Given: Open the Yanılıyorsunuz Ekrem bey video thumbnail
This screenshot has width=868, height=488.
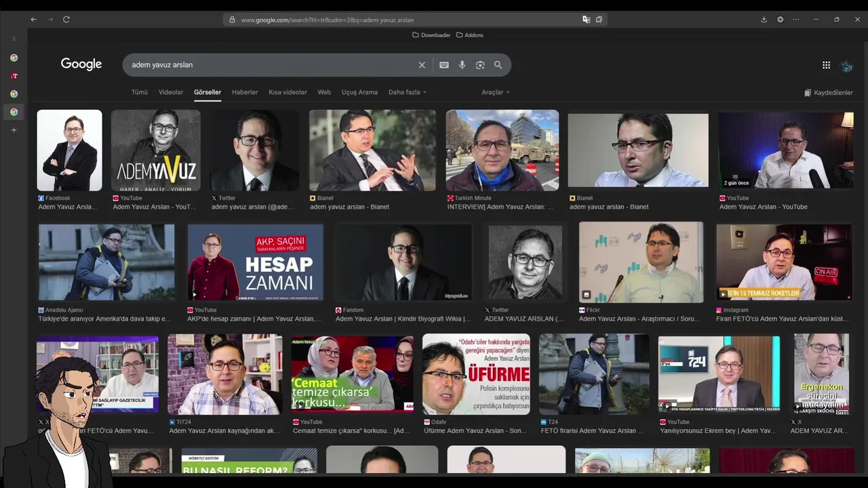Looking at the screenshot, I should (719, 374).
